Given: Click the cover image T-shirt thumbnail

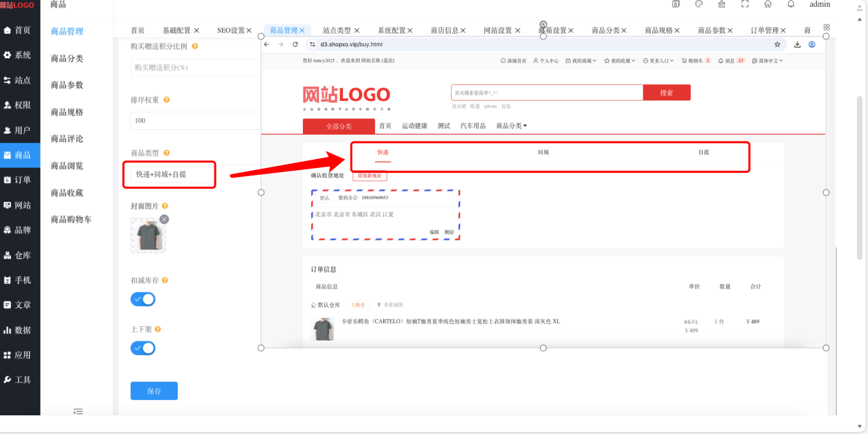Looking at the screenshot, I should point(148,235).
